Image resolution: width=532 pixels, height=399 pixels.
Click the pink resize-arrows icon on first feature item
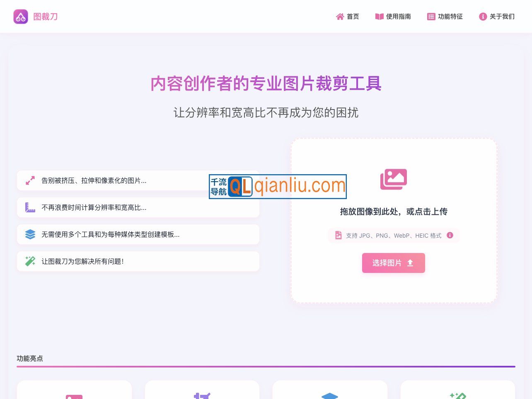30,180
